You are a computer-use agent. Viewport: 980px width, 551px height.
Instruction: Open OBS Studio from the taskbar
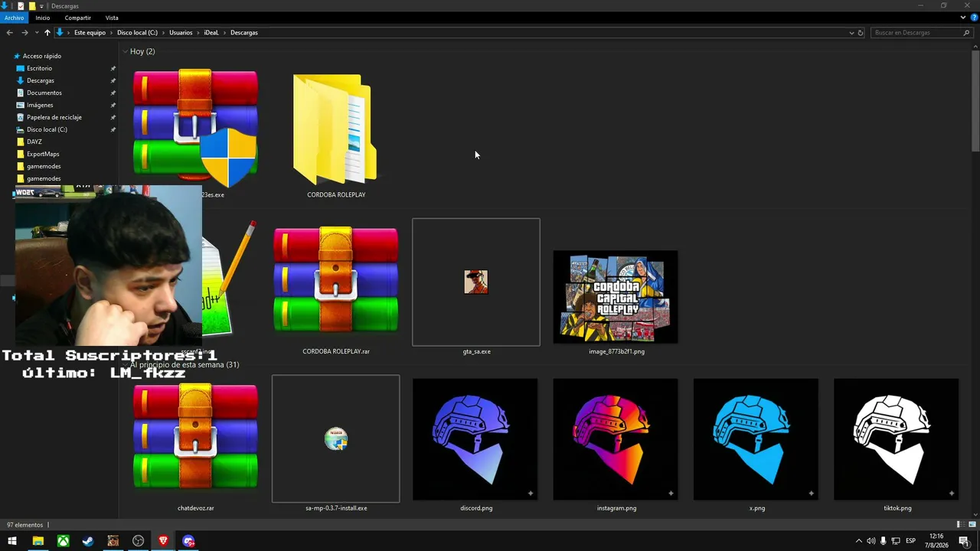[138, 541]
